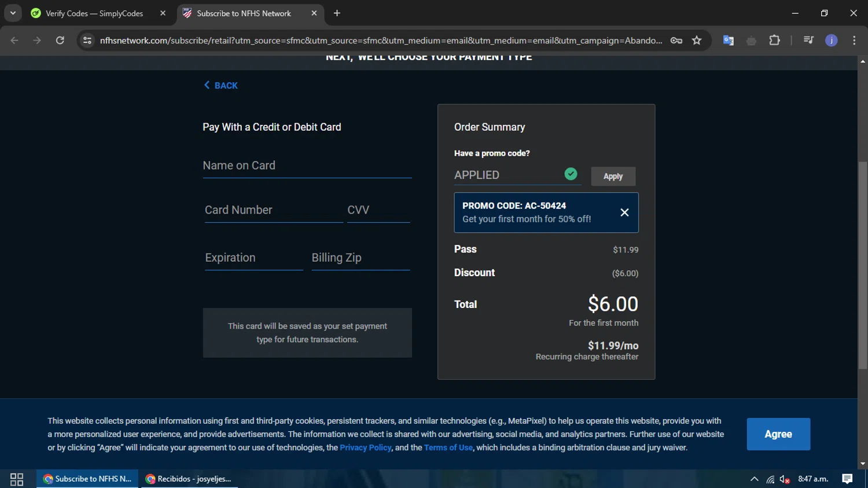Screen dimensions: 868x488
Task: Remove promo code AC-50424 with the X
Action: (624, 212)
